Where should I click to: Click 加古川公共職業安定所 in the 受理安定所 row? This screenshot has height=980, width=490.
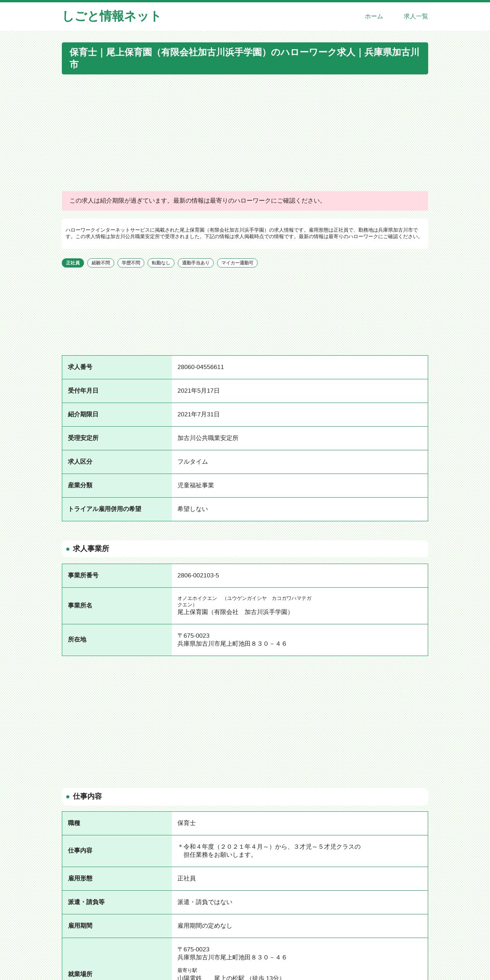point(208,438)
